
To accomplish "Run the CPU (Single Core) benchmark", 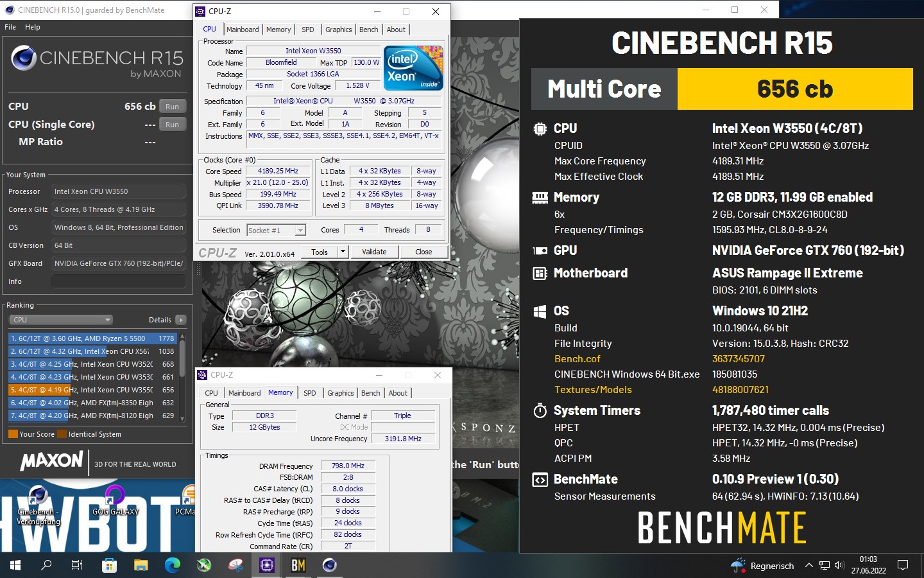I will pos(172,125).
